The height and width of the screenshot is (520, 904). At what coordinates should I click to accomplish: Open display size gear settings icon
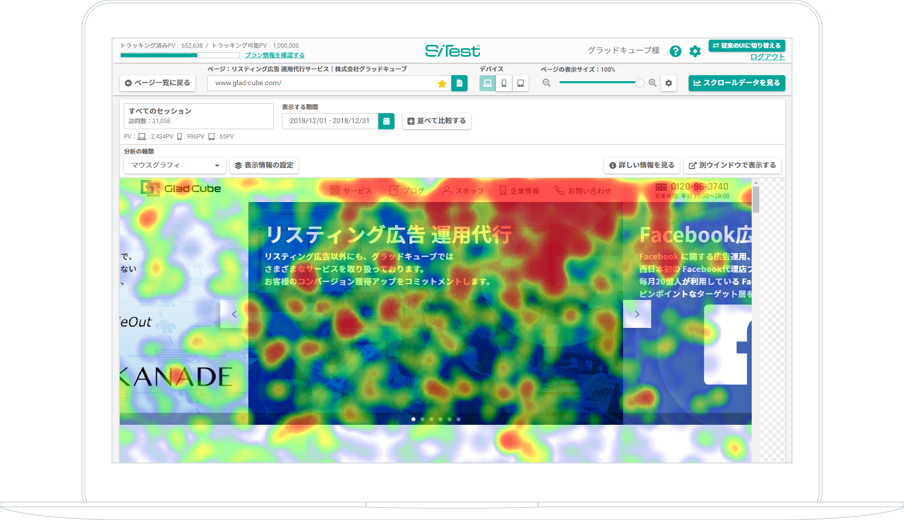coord(669,83)
